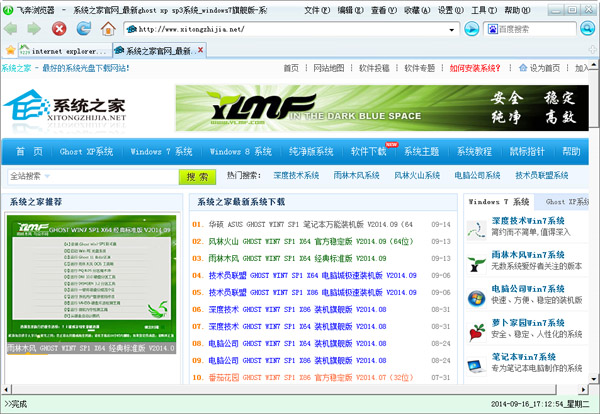This screenshot has width=600, height=414.
Task: Click the home page icon in toolbar
Action: [x=106, y=29]
